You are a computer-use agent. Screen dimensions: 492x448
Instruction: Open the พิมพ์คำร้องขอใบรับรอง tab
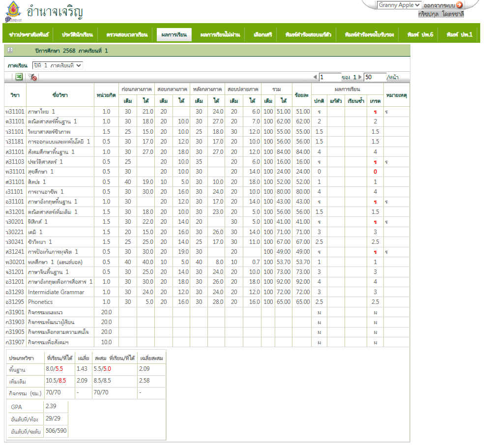(x=369, y=35)
